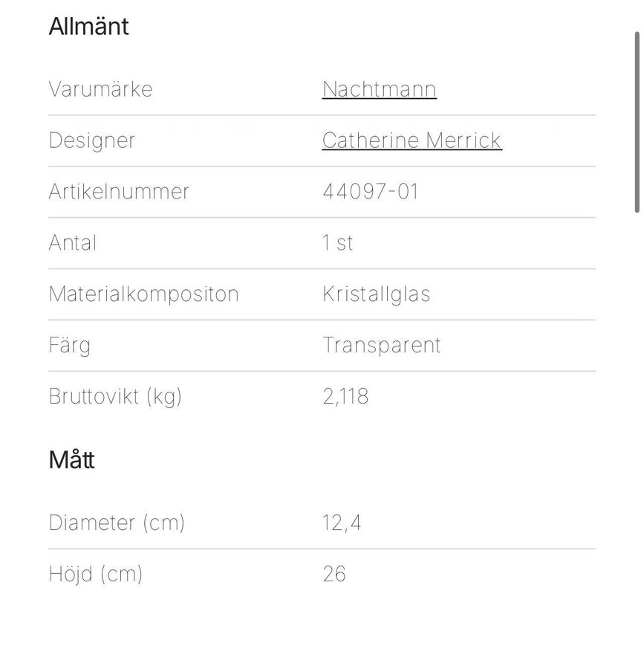
Task: Open the Catherine Merrick designer link
Action: 412,140
